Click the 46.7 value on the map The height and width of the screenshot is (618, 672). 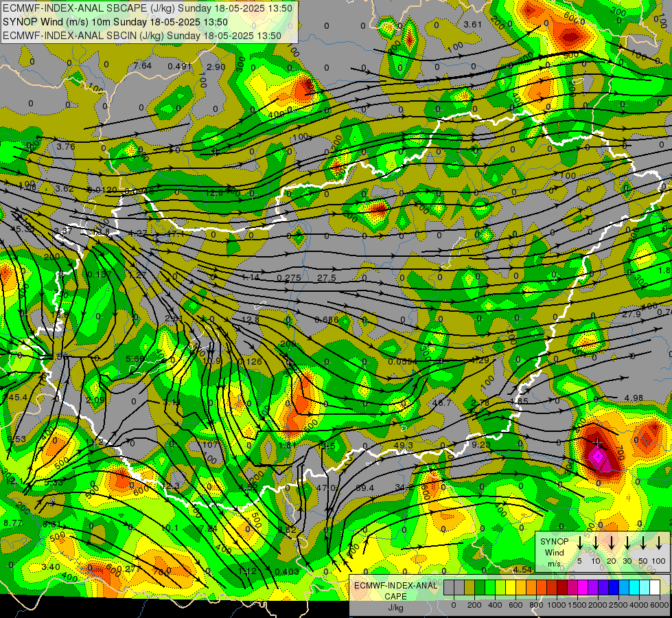441,402
